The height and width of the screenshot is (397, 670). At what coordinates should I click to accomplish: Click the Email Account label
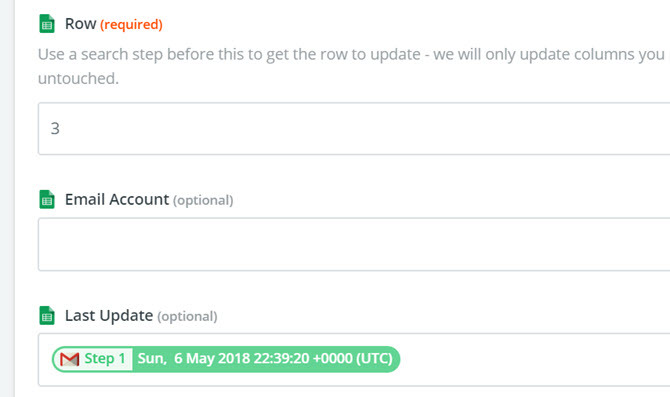(x=117, y=200)
